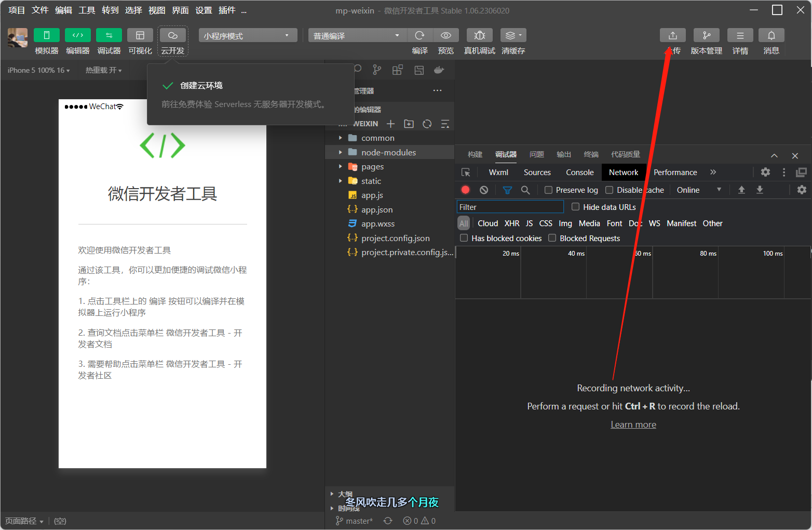Image resolution: width=812 pixels, height=530 pixels.
Task: Open the Docker whale icon in editor sidebar
Action: 439,70
